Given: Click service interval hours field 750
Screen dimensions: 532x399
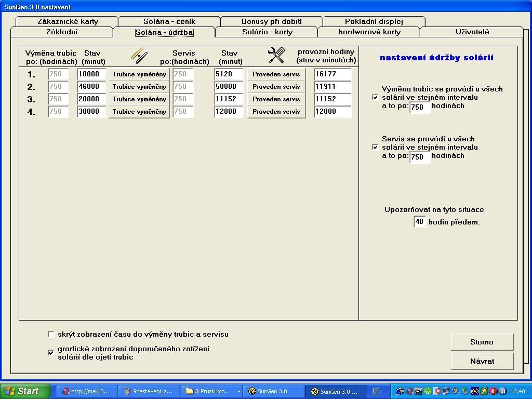Looking at the screenshot, I should click(x=420, y=157).
